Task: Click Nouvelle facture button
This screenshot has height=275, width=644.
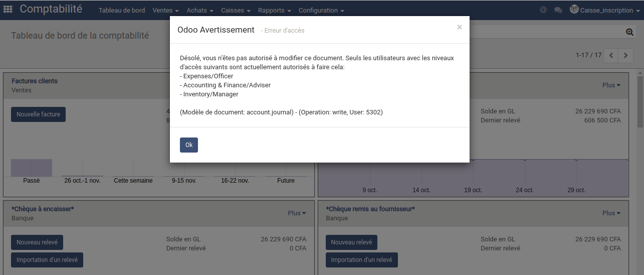Action: pyautogui.click(x=38, y=114)
